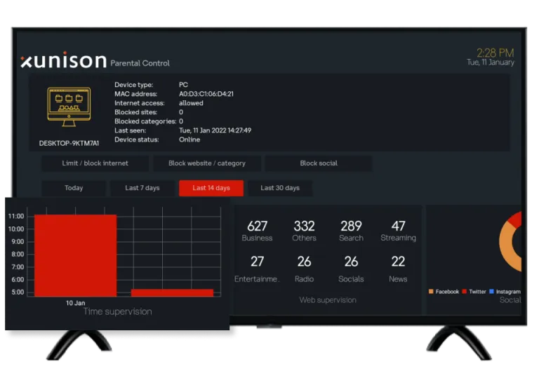Open the Block social option

coord(319,163)
